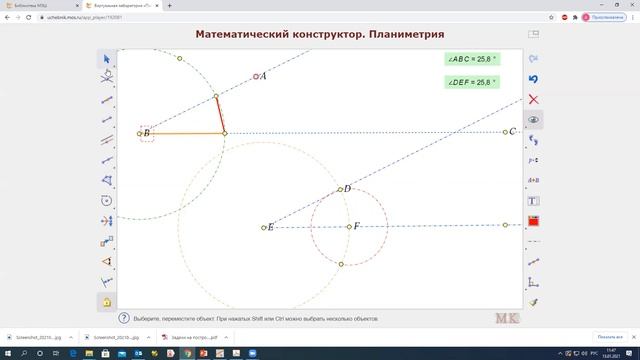Select point E on the canvas

264,228
